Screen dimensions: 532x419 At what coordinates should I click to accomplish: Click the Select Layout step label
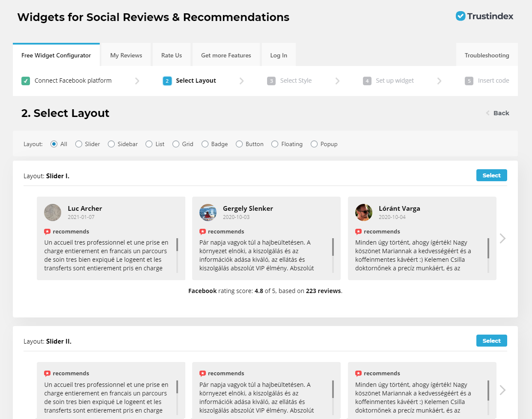(x=196, y=81)
